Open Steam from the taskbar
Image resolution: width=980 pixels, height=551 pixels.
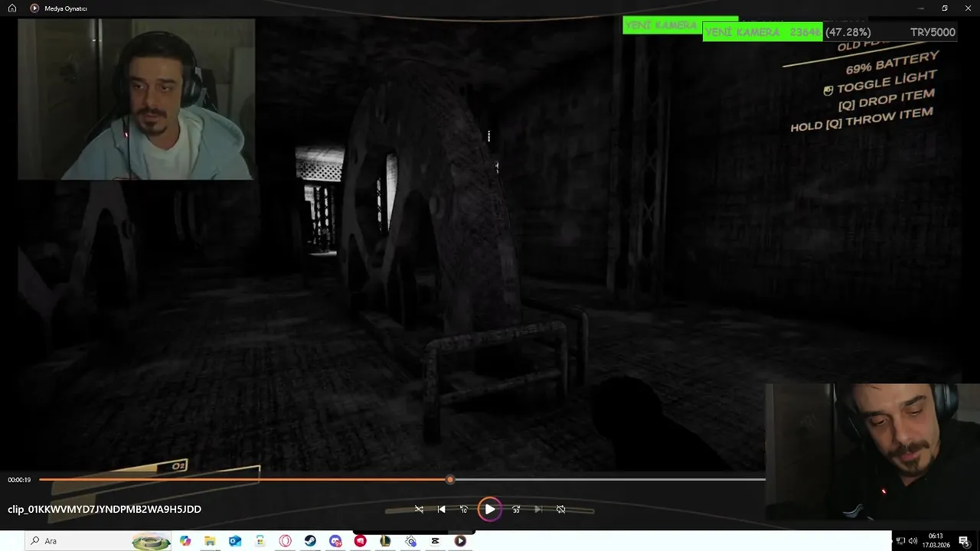pyautogui.click(x=310, y=541)
